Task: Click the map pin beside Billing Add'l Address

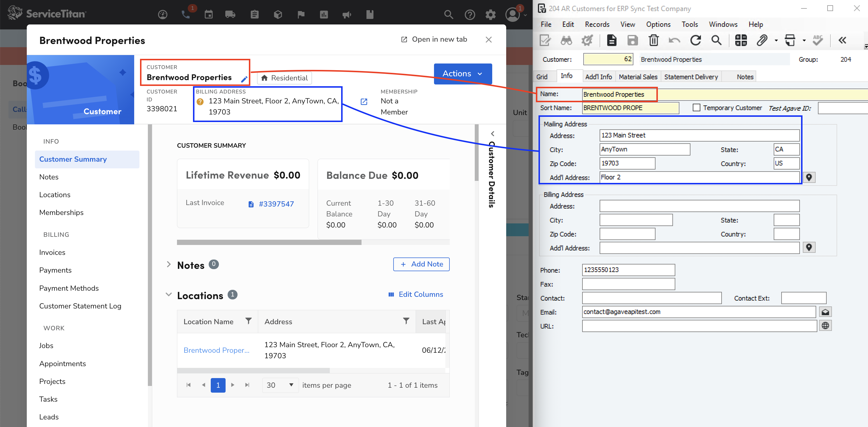Action: tap(809, 248)
